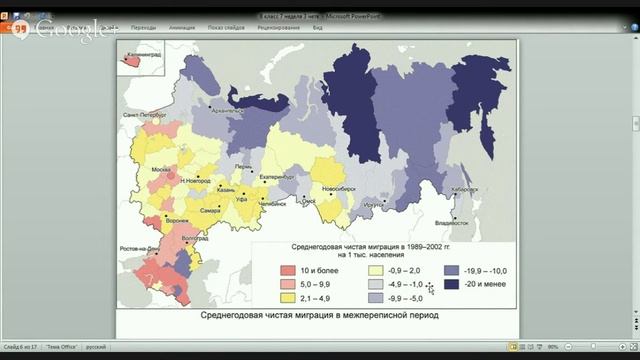Fit slide to current window icon

pyautogui.click(x=633, y=347)
